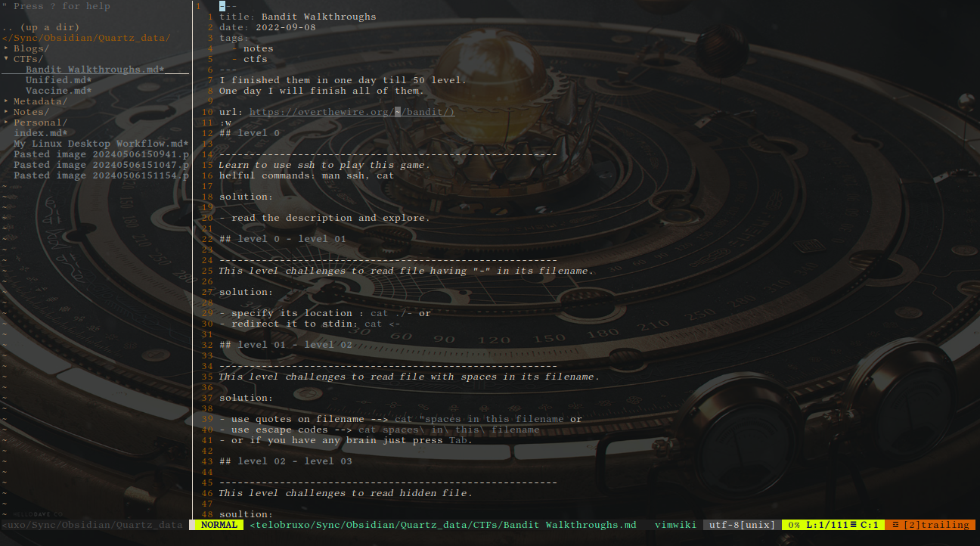Select the Sync/Obsidian/Quartz_data/ root path
980x546 pixels.
[86, 38]
